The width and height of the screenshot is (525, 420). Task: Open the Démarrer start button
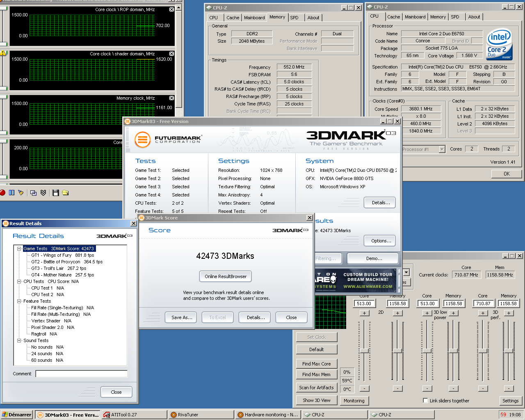pos(16,415)
